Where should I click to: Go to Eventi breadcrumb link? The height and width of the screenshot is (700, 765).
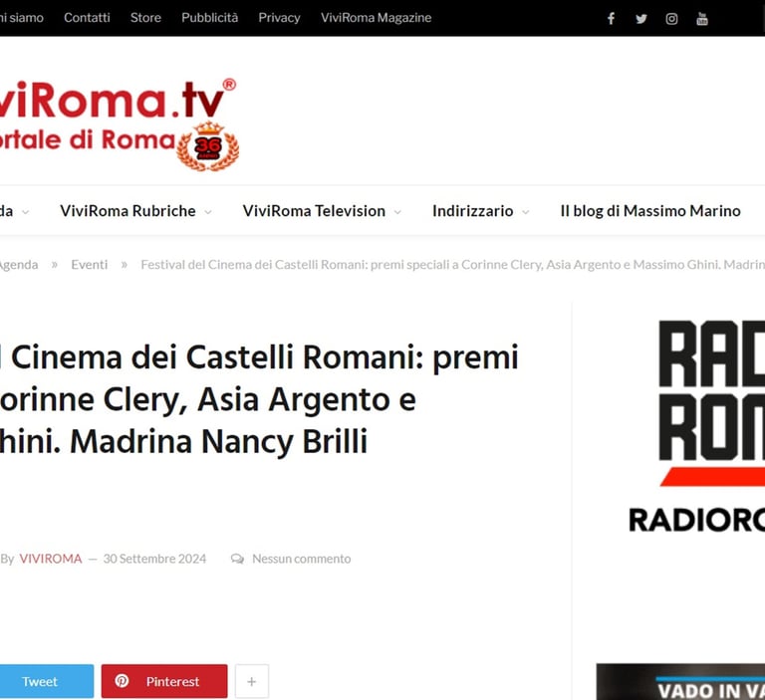90,265
